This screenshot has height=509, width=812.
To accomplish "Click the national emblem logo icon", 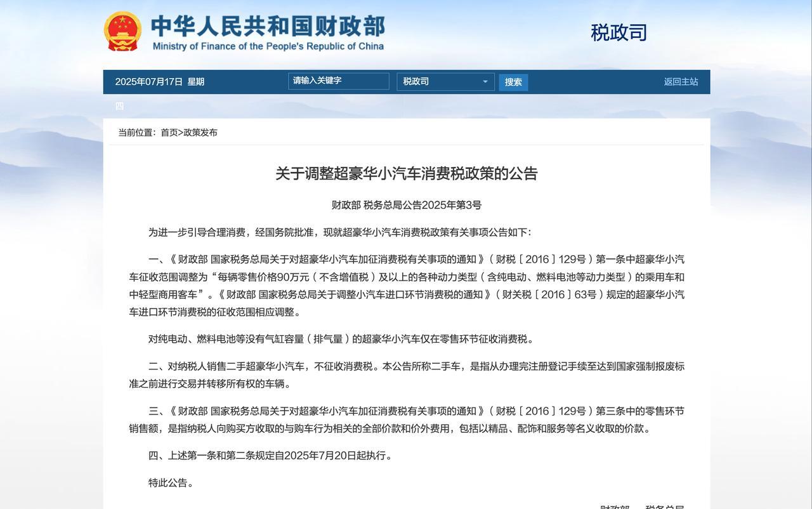I will pos(122,30).
